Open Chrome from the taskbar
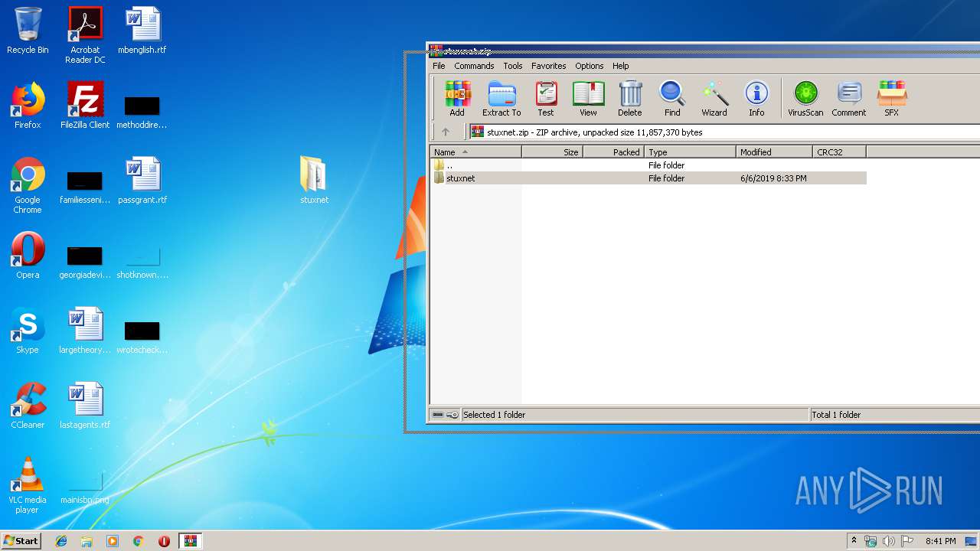Viewport: 980px width, 551px height. [139, 541]
